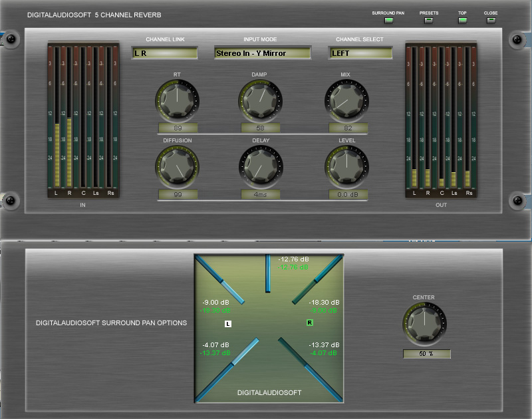This screenshot has width=532, height=419.
Task: Click the white -18.30 dB right readout
Action: (x=324, y=303)
